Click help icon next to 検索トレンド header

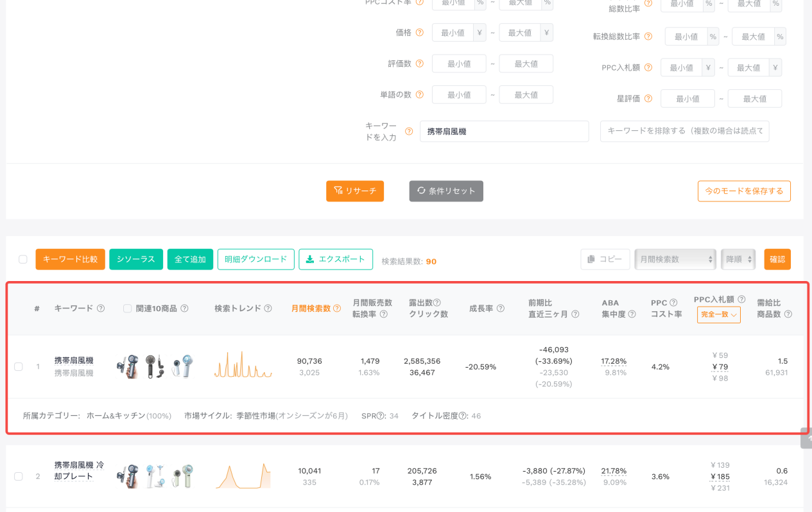(x=268, y=309)
